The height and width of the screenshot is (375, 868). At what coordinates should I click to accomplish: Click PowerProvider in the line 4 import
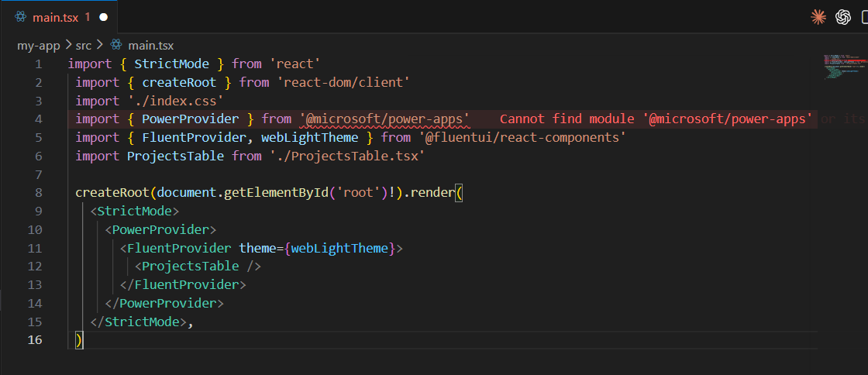[x=191, y=119]
